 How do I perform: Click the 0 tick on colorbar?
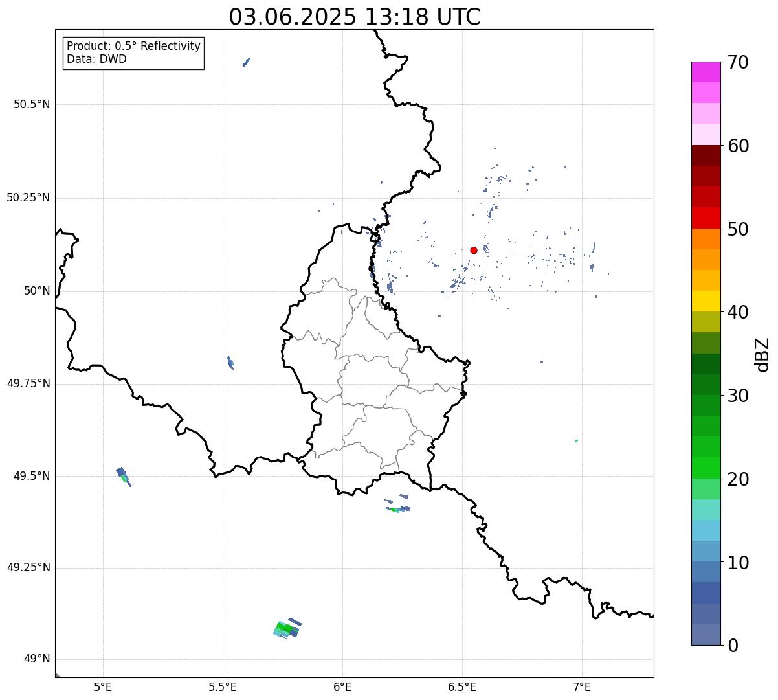pyautogui.click(x=733, y=646)
